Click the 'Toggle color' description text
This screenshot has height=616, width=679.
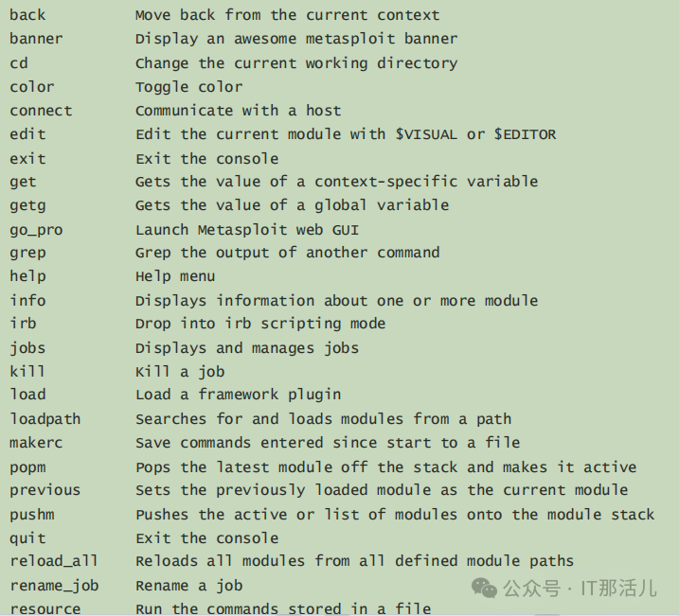click(188, 87)
